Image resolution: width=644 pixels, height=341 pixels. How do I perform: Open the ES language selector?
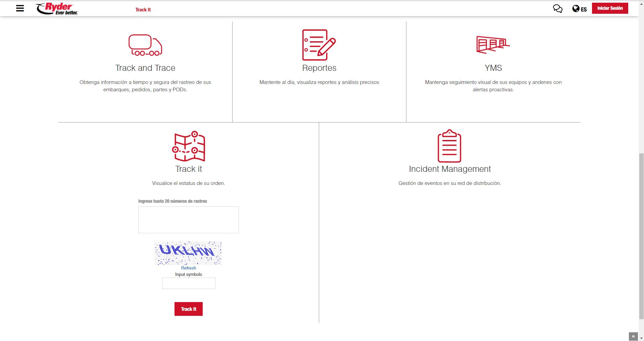tap(580, 9)
